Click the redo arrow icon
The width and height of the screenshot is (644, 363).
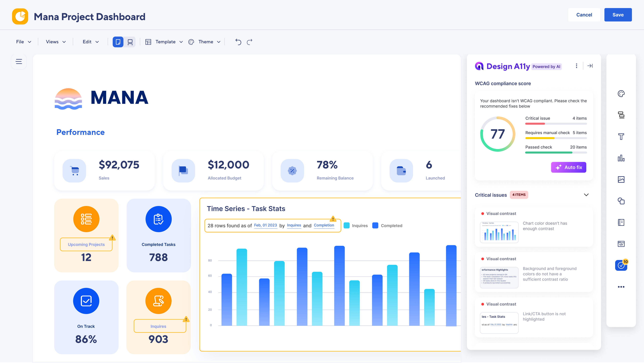[250, 42]
